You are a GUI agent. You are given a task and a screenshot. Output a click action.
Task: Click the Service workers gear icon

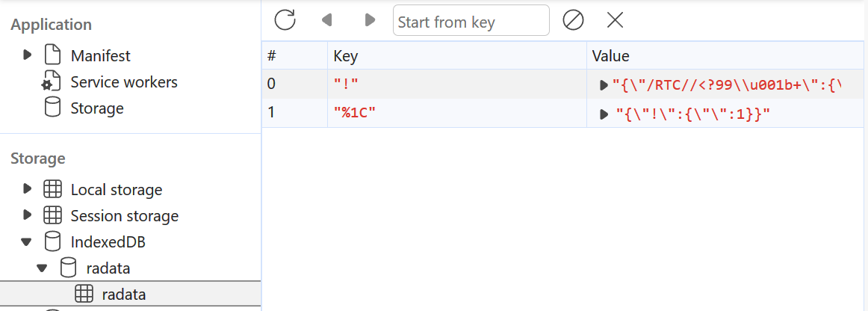52,81
